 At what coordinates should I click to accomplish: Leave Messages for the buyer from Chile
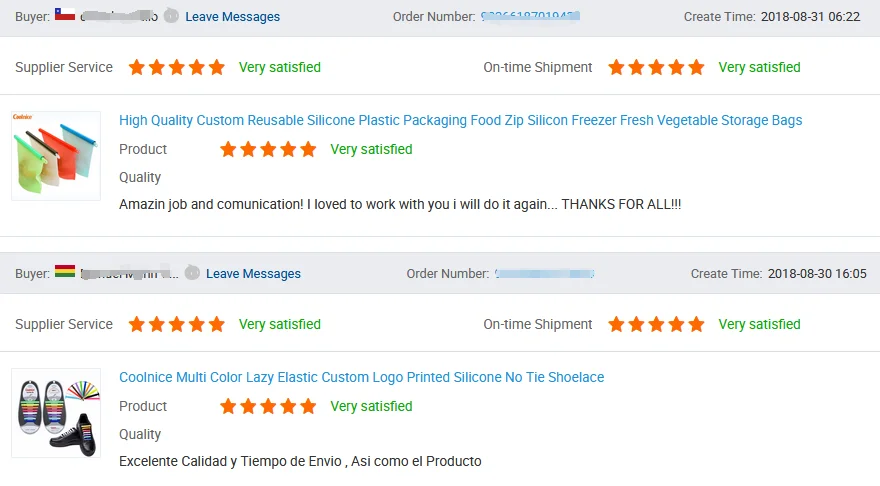[232, 17]
